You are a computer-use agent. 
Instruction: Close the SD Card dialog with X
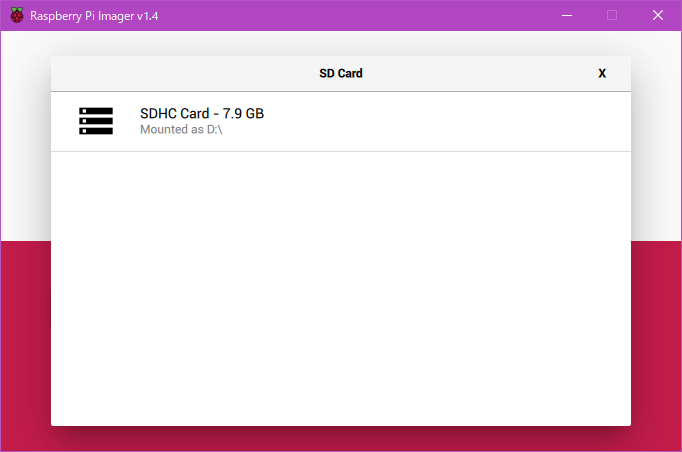pyautogui.click(x=602, y=74)
